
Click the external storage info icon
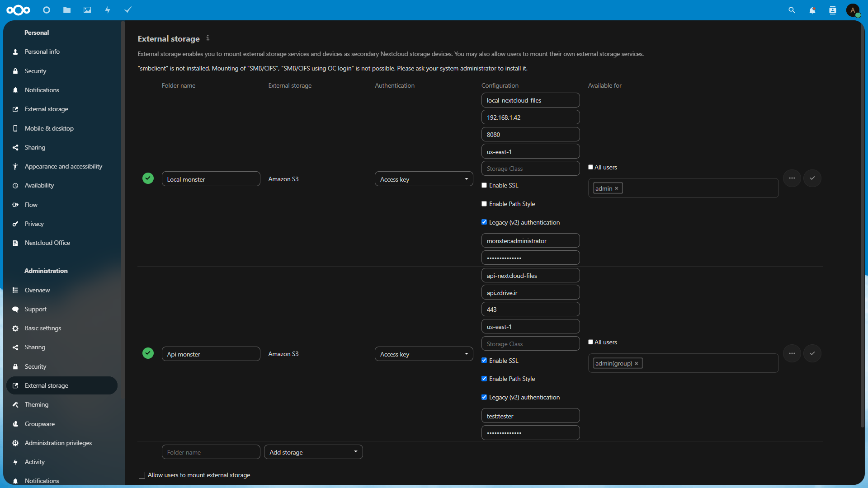(208, 38)
